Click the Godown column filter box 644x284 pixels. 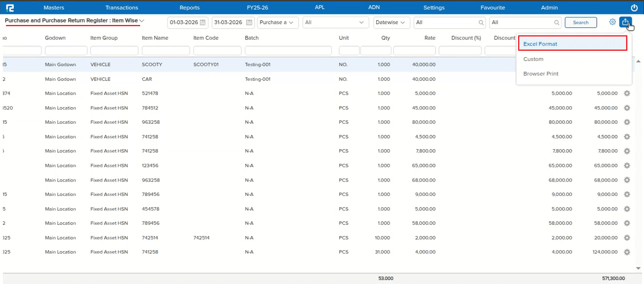tap(66, 50)
